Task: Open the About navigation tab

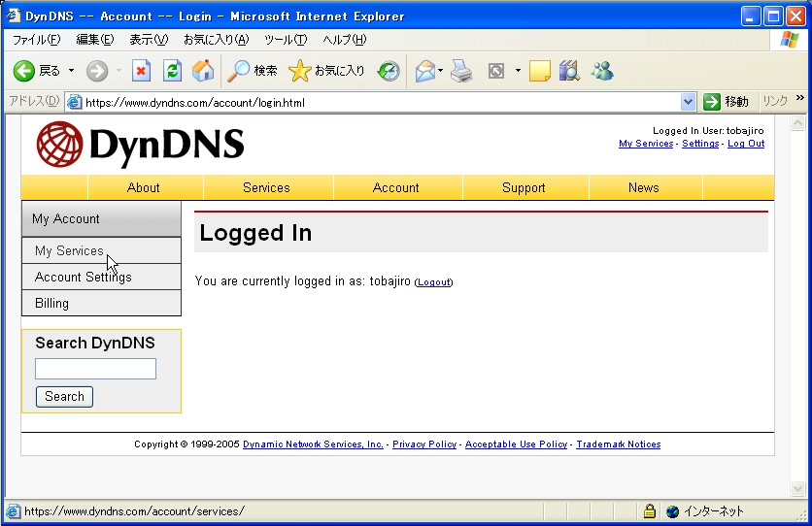Action: point(144,187)
